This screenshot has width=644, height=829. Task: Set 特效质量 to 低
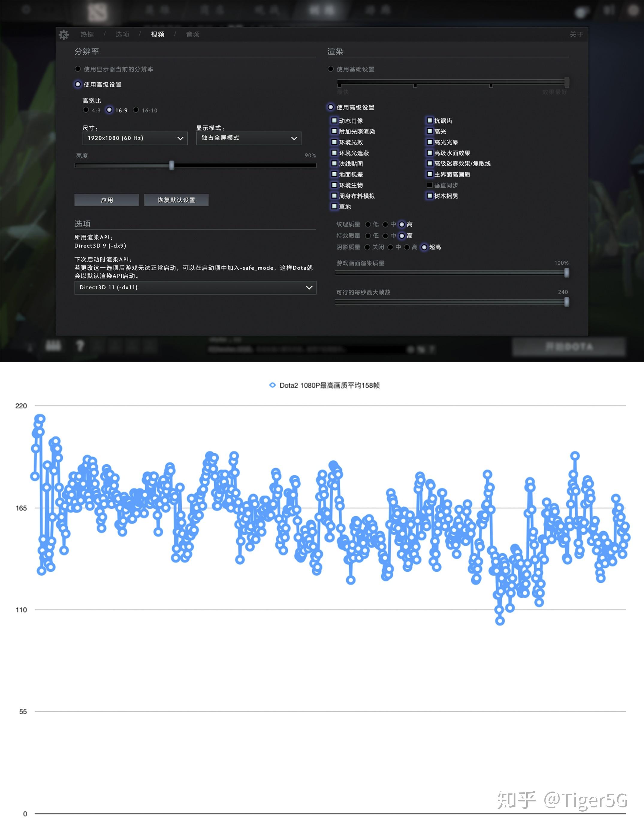pyautogui.click(x=368, y=236)
